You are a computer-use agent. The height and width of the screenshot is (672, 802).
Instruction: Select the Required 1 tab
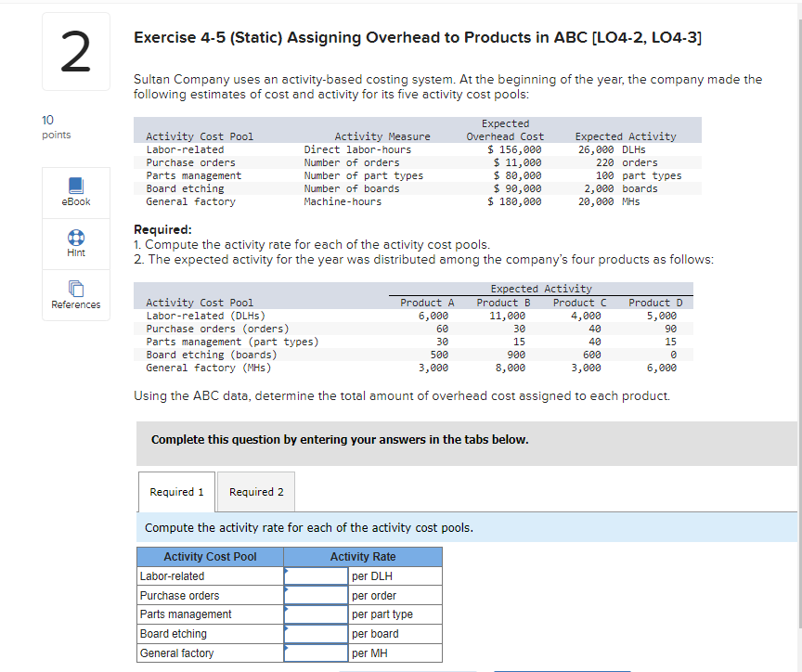(x=176, y=492)
